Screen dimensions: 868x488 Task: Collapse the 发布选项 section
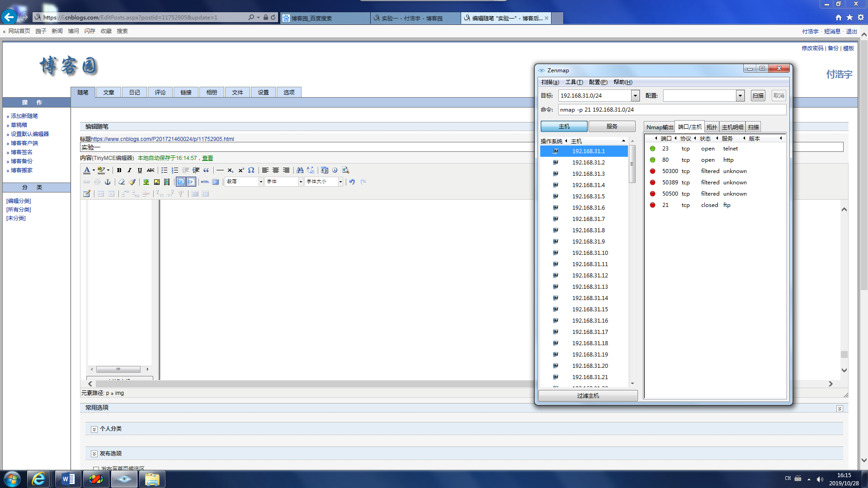94,454
